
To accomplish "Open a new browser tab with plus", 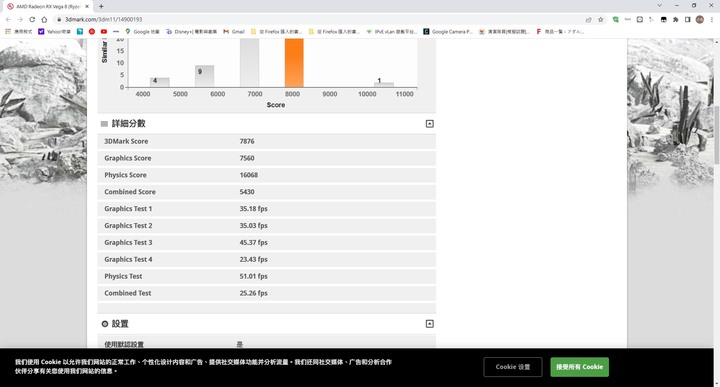I will 101,6.
